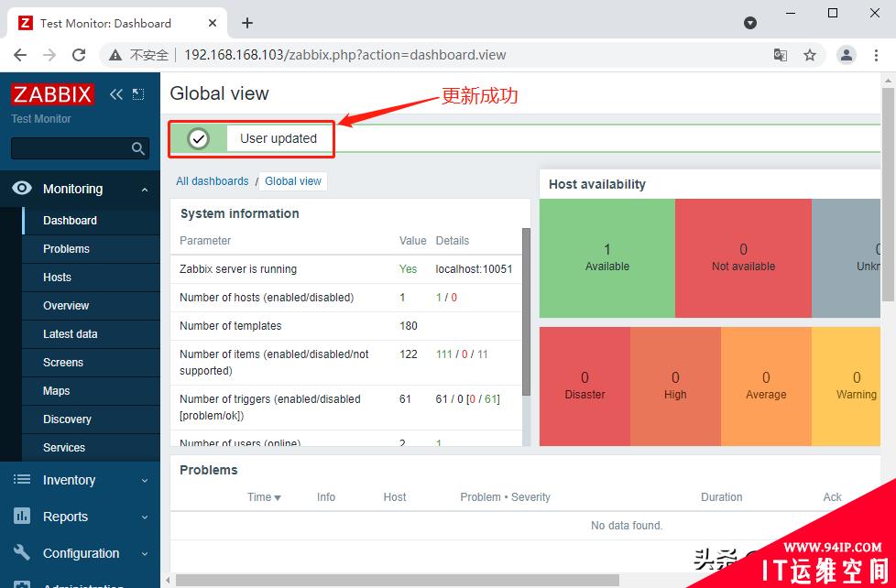Click the User updated checkmark icon
The width and height of the screenshot is (896, 588).
pyautogui.click(x=198, y=138)
